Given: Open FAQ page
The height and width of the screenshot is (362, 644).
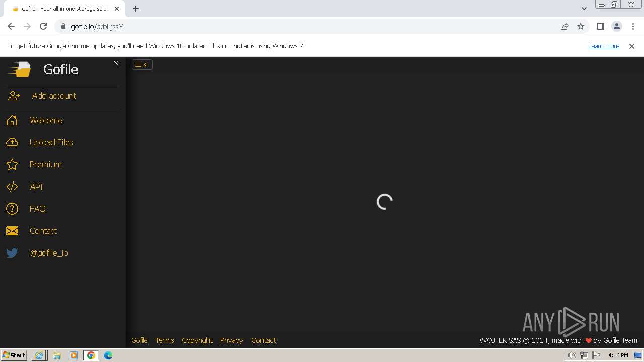Looking at the screenshot, I should pos(37,209).
